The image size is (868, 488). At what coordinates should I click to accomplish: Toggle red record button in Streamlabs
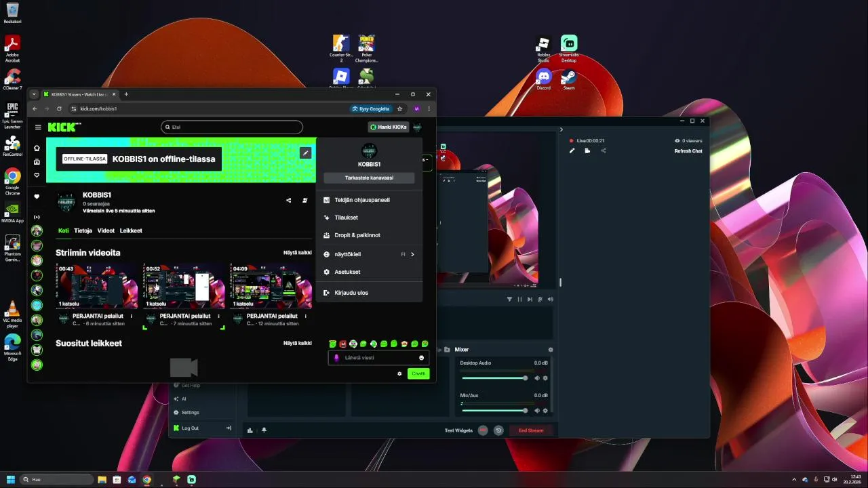[x=483, y=430]
